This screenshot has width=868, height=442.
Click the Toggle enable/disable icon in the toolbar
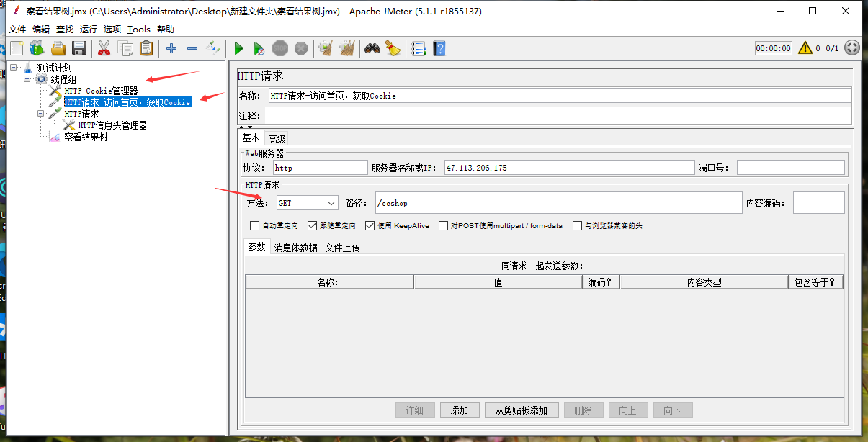[213, 48]
